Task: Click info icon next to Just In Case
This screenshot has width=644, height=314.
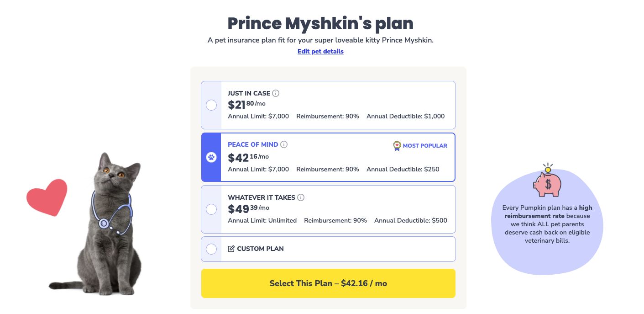Action: 276,93
